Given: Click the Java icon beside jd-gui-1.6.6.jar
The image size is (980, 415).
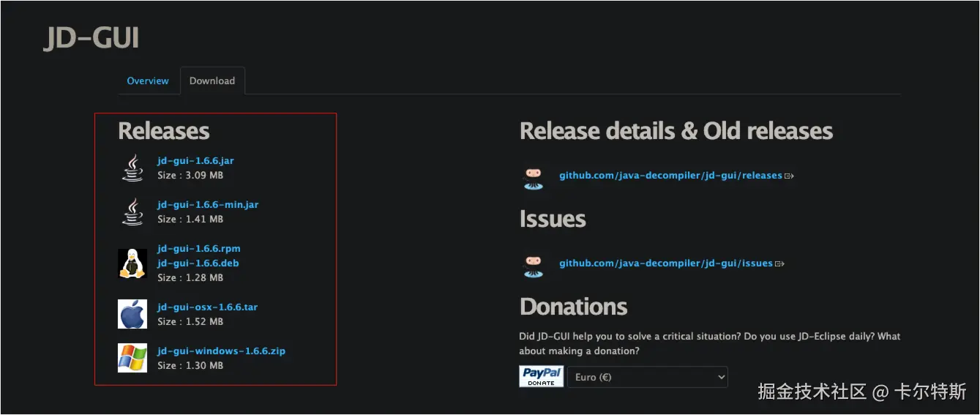Looking at the screenshot, I should 132,168.
